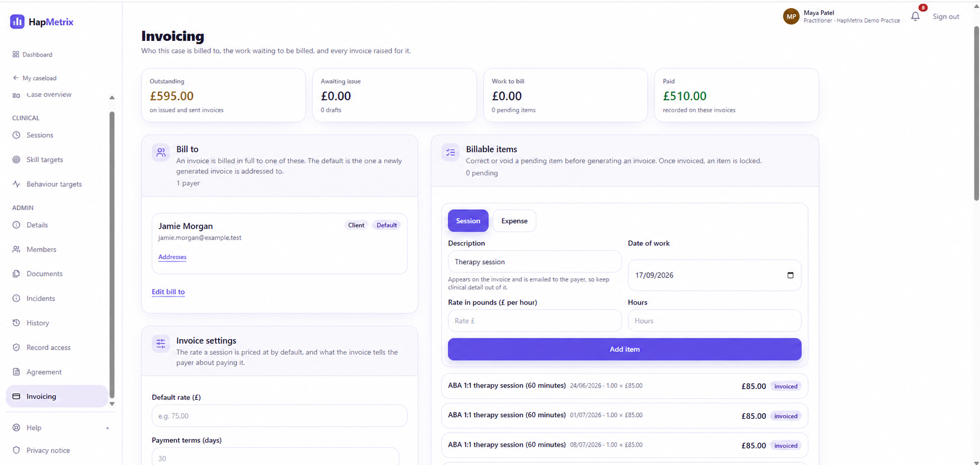Click Sign out
Image resolution: width=980 pixels, height=465 pixels.
(x=946, y=17)
